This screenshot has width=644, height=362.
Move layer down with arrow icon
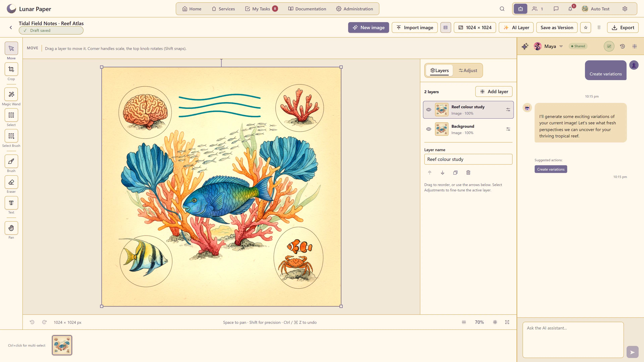(443, 172)
